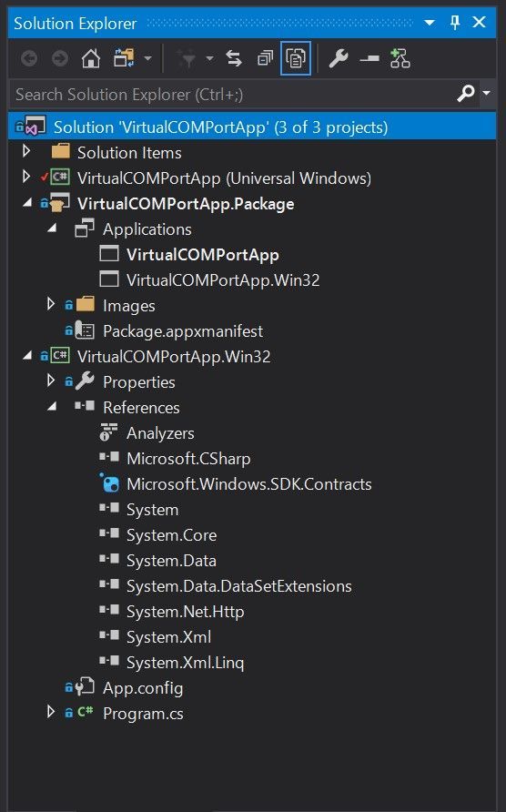Click the Home icon in toolbar
The height and width of the screenshot is (812, 506).
(91, 58)
